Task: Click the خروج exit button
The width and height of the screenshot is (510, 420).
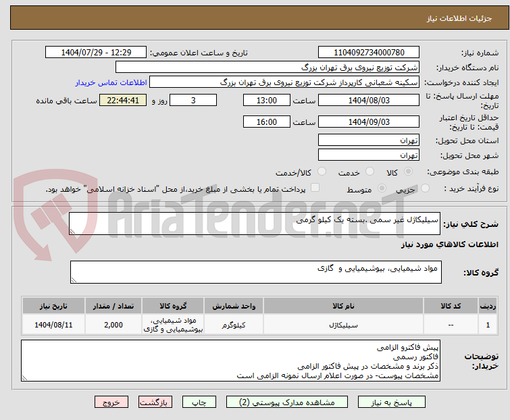Action: [x=111, y=402]
